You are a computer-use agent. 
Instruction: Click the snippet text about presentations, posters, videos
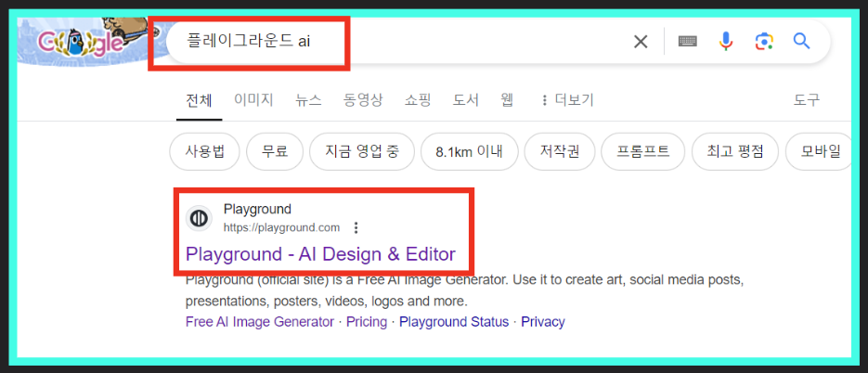coord(327,302)
